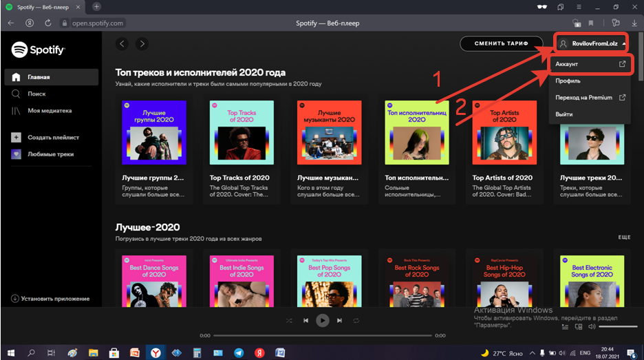
Task: Click the Spotify logo in the sidebar
Action: [x=38, y=50]
